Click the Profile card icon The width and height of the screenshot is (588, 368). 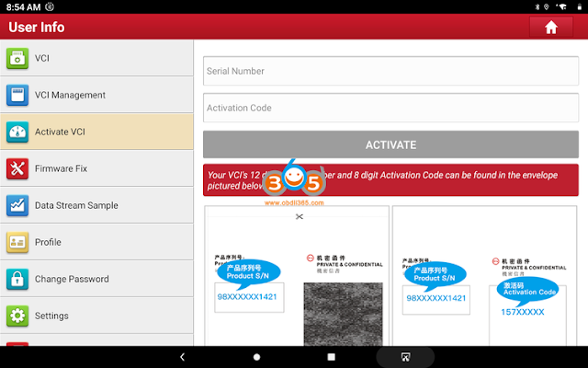pyautogui.click(x=17, y=242)
